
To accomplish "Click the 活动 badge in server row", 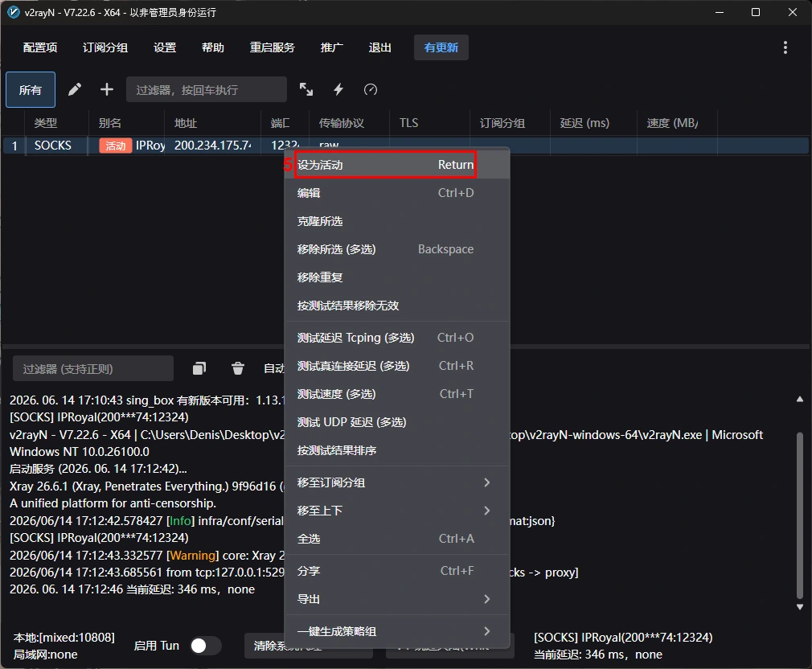I will (x=116, y=146).
